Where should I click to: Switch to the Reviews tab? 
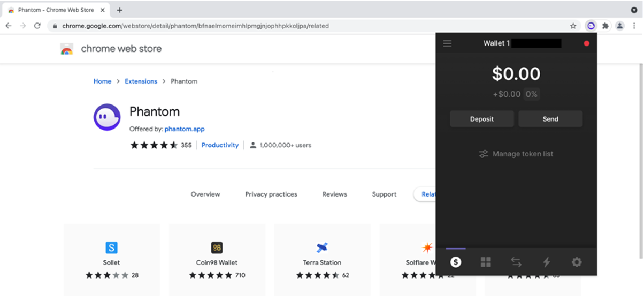click(x=334, y=194)
